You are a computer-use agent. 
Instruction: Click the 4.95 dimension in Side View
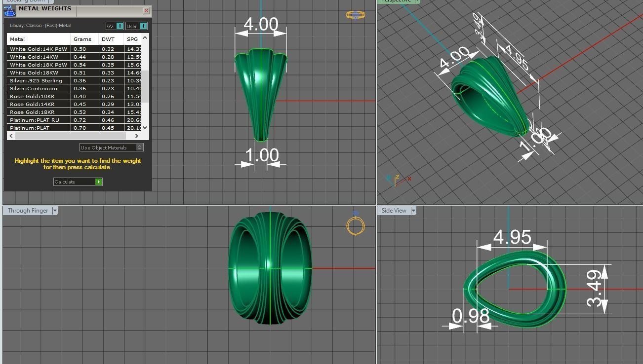(512, 237)
